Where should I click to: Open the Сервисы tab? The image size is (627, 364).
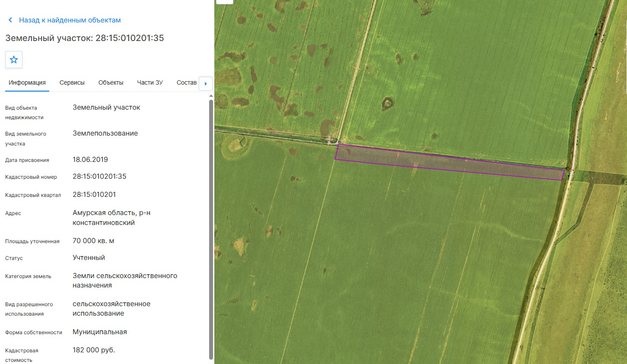tap(72, 82)
